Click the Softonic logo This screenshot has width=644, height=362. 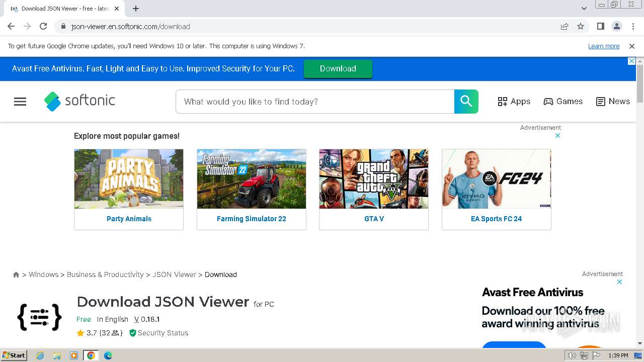click(79, 101)
